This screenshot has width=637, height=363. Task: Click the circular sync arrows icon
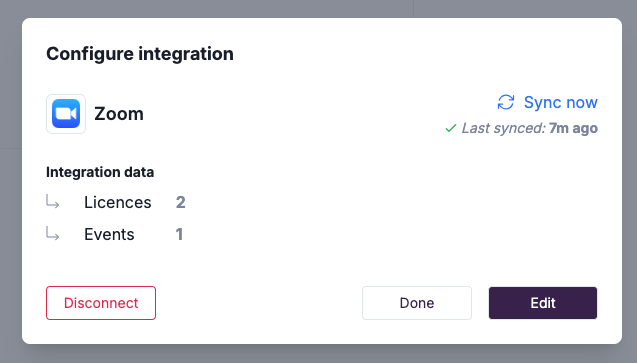(506, 102)
